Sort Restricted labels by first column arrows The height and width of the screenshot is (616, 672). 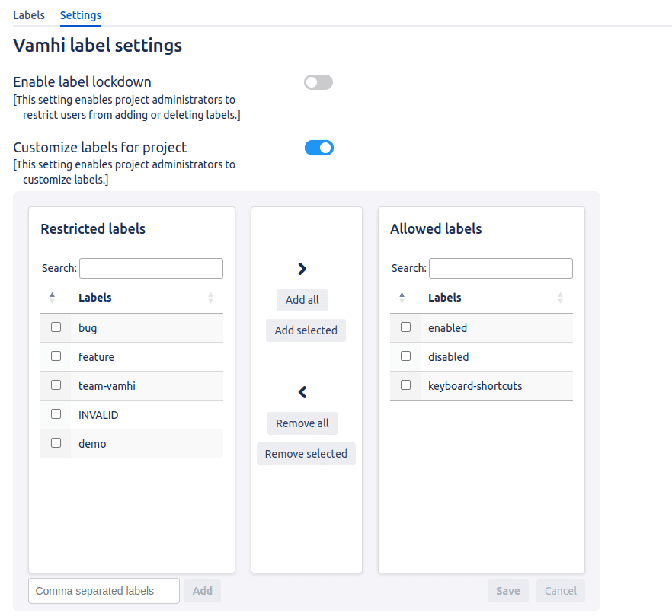[x=53, y=298]
